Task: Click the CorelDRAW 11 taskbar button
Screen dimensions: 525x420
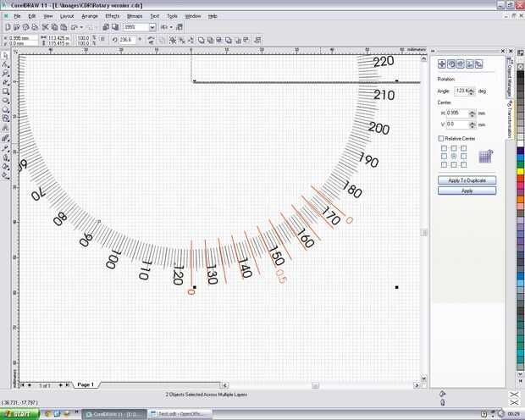Action: tap(114, 414)
